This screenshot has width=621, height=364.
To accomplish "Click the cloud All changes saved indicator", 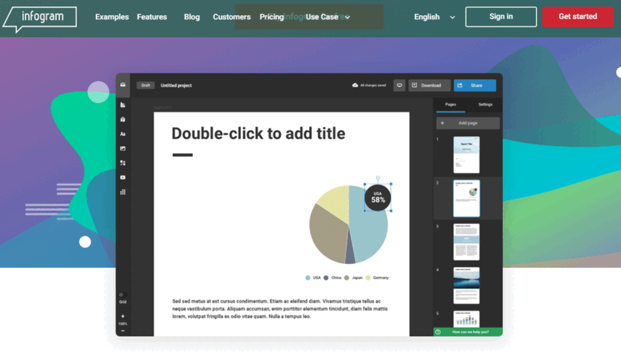I will tap(369, 85).
